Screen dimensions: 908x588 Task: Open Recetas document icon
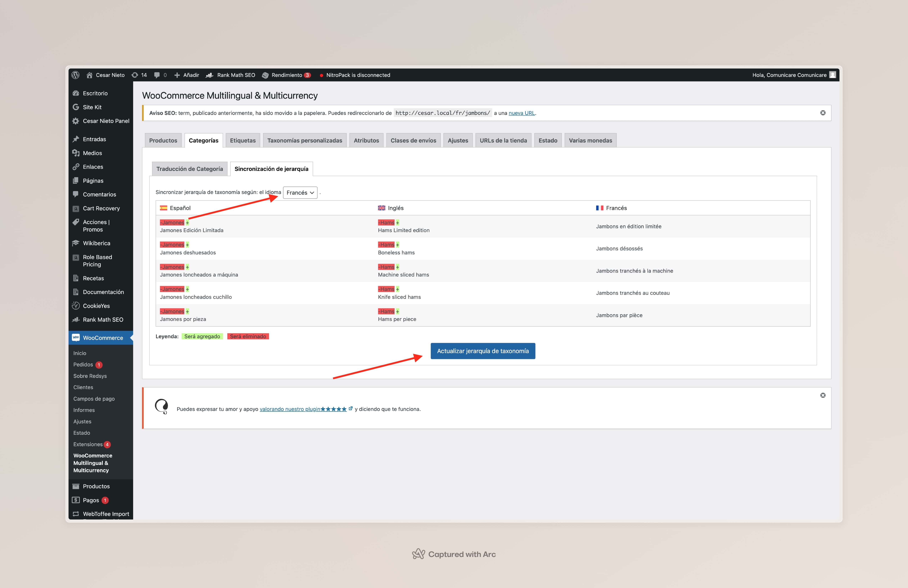75,278
